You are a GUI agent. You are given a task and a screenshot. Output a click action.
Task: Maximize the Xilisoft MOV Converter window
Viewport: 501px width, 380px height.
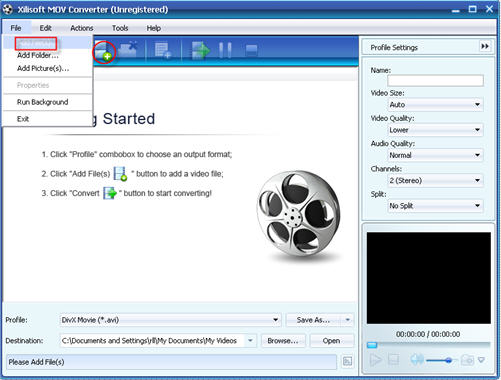pyautogui.click(x=473, y=9)
